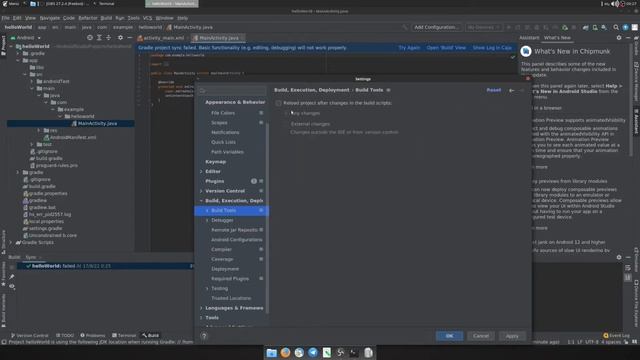Click Collapse All icon in Project panel

[x=109, y=38]
